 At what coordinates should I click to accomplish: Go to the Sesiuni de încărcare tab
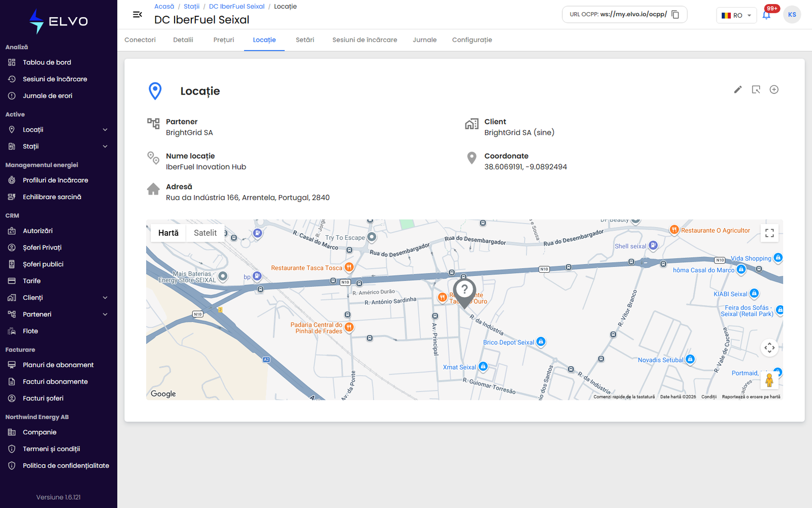point(365,40)
